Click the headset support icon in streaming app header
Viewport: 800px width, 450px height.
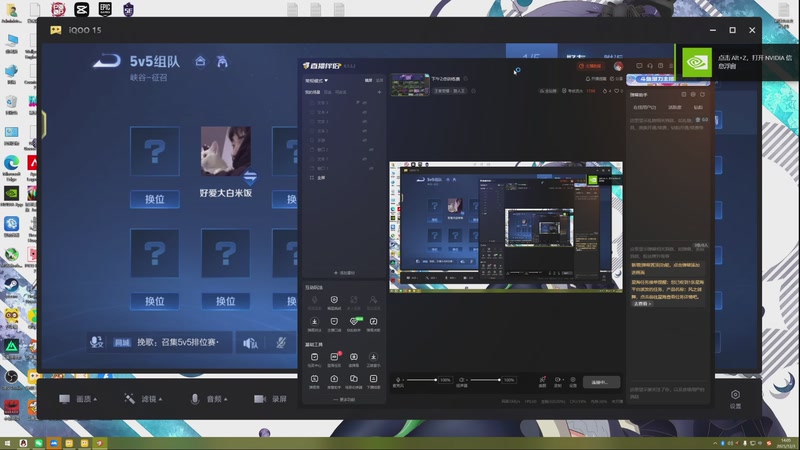point(649,66)
